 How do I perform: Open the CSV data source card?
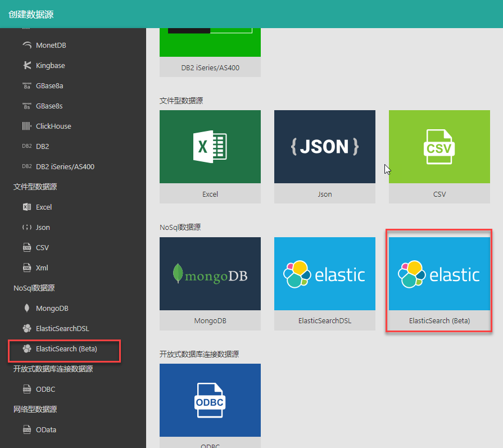point(439,157)
